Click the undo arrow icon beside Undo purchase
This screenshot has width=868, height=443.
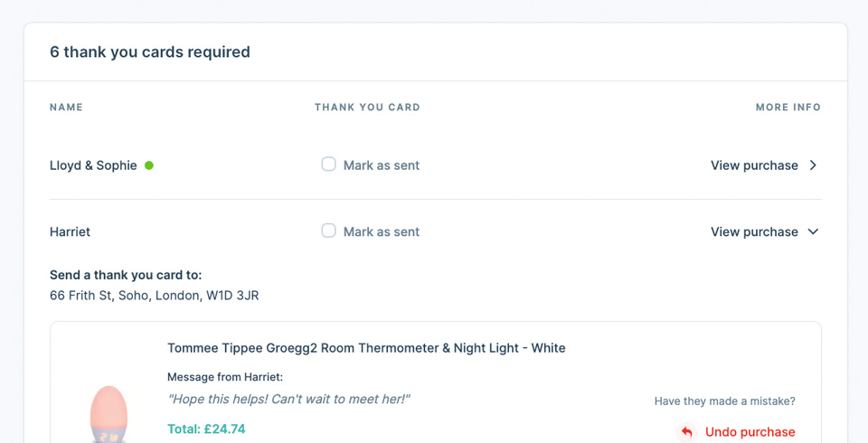(687, 432)
